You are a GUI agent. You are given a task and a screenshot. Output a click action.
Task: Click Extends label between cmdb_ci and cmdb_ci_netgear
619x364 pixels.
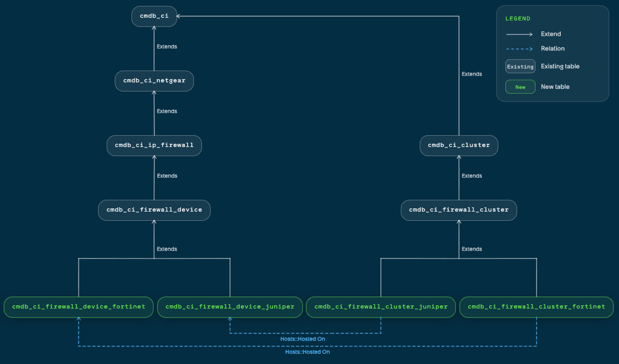pyautogui.click(x=166, y=46)
